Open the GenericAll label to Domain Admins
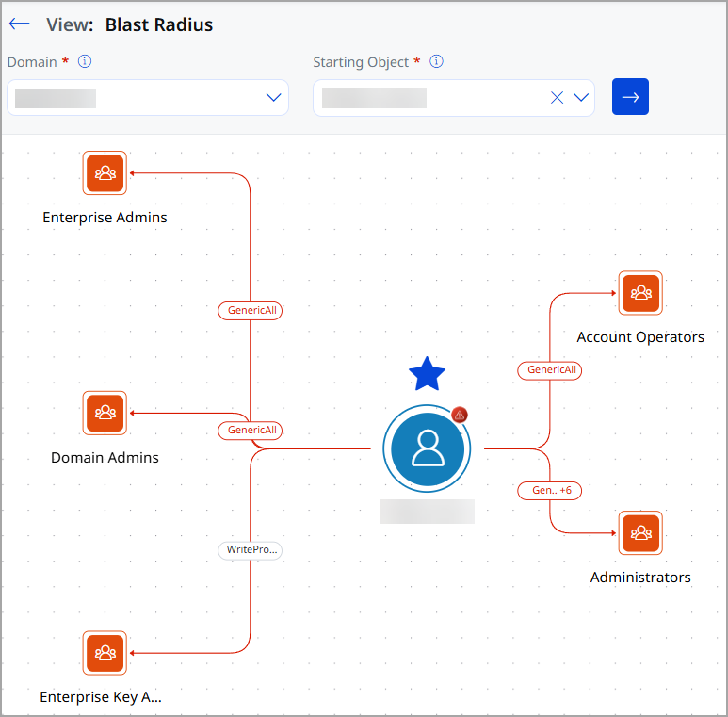Image resolution: width=728 pixels, height=717 pixels. coord(251,430)
